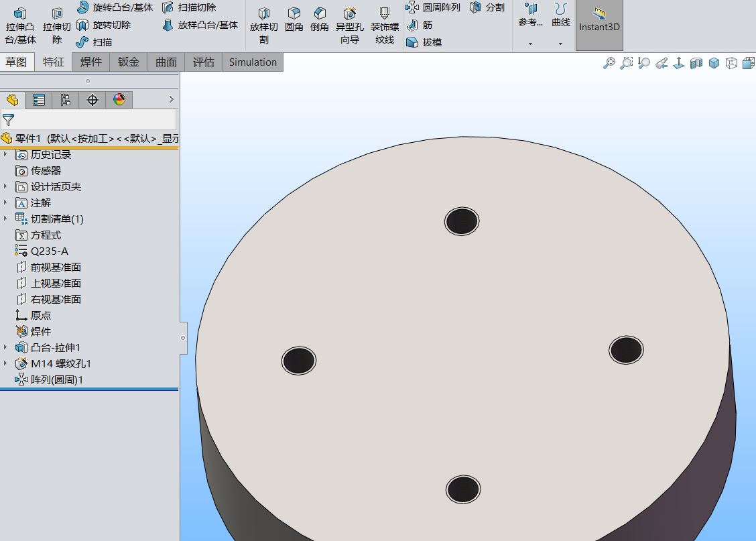Switch to the 钣金 sheet metal tab
Viewport: 756px width, 541px height.
129,62
